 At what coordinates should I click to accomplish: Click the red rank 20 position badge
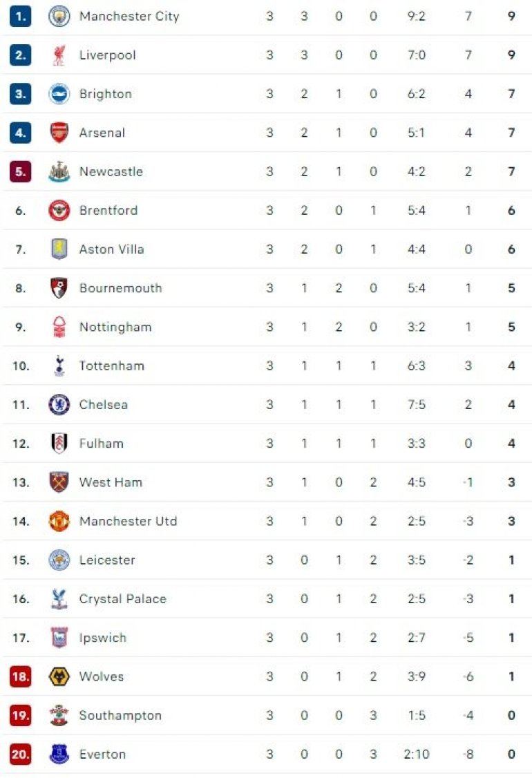(21, 755)
